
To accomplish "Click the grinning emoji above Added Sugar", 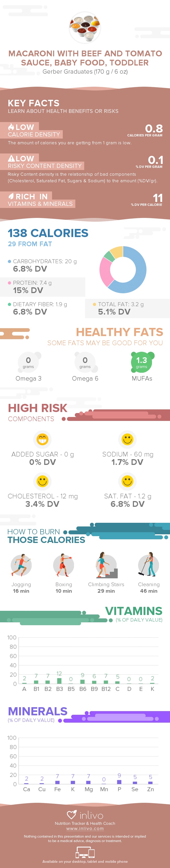I will click(x=42, y=439).
